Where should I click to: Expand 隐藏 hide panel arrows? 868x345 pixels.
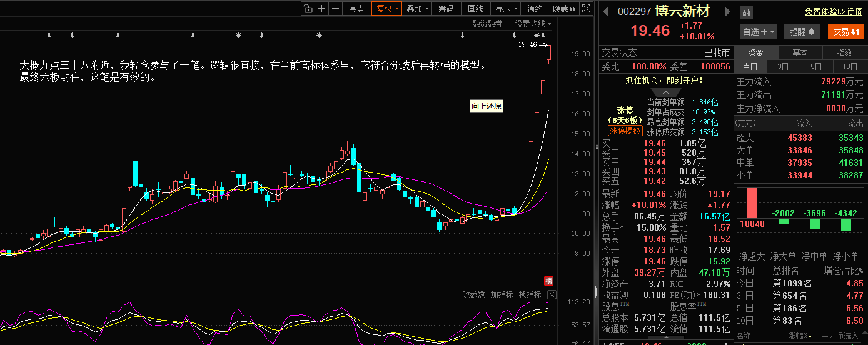tap(564, 8)
